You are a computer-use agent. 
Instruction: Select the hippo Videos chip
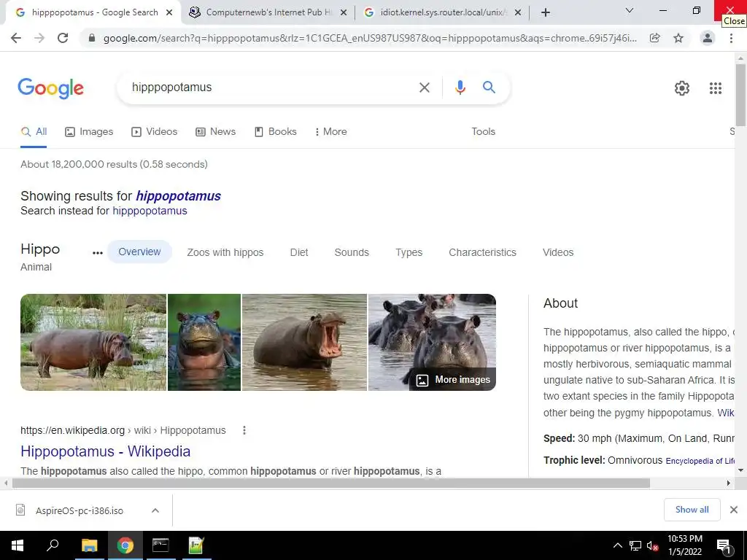(558, 252)
